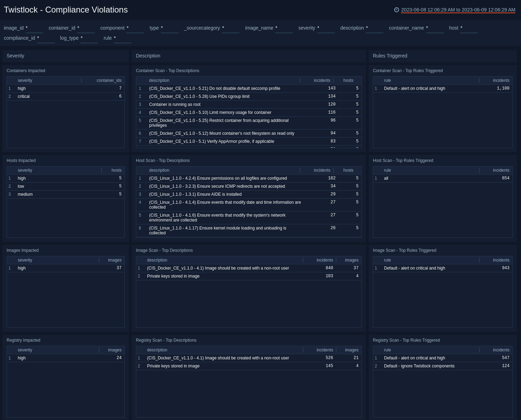Click rule 'Default - ignore Twistlock components'
The width and height of the screenshot is (521, 420).
419,366
